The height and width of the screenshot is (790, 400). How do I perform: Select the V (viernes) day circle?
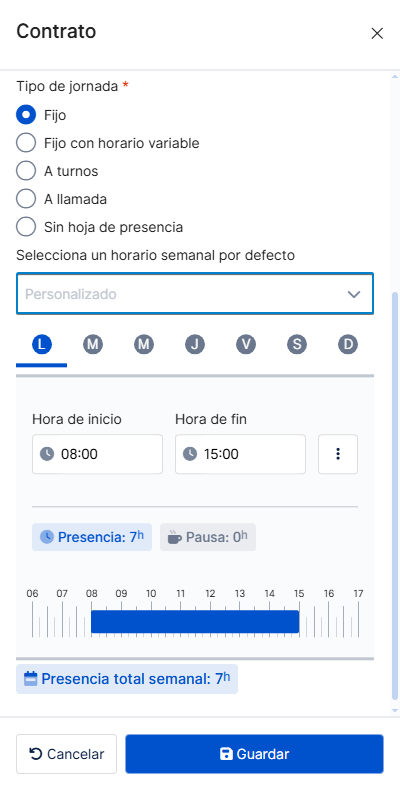(246, 345)
